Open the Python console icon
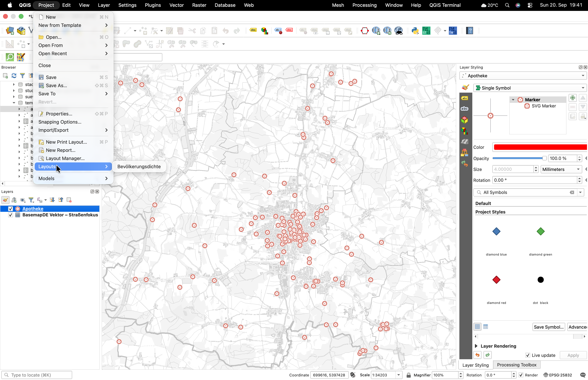 pos(415,31)
